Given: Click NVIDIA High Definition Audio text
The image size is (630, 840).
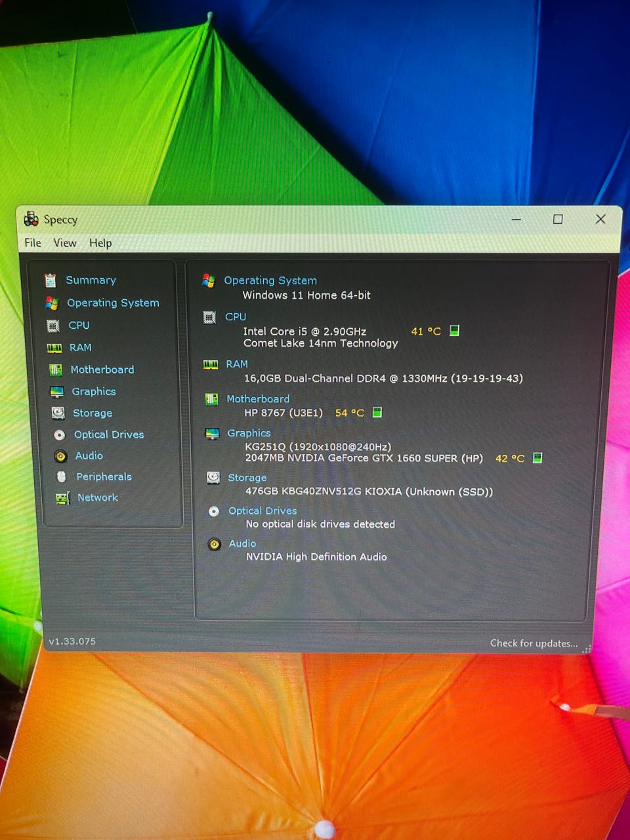Looking at the screenshot, I should click(x=316, y=556).
